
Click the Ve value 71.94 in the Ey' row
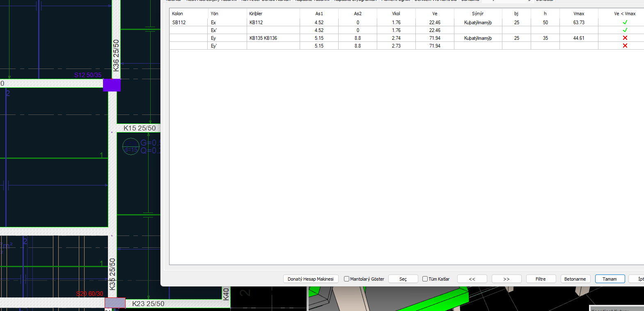435,46
